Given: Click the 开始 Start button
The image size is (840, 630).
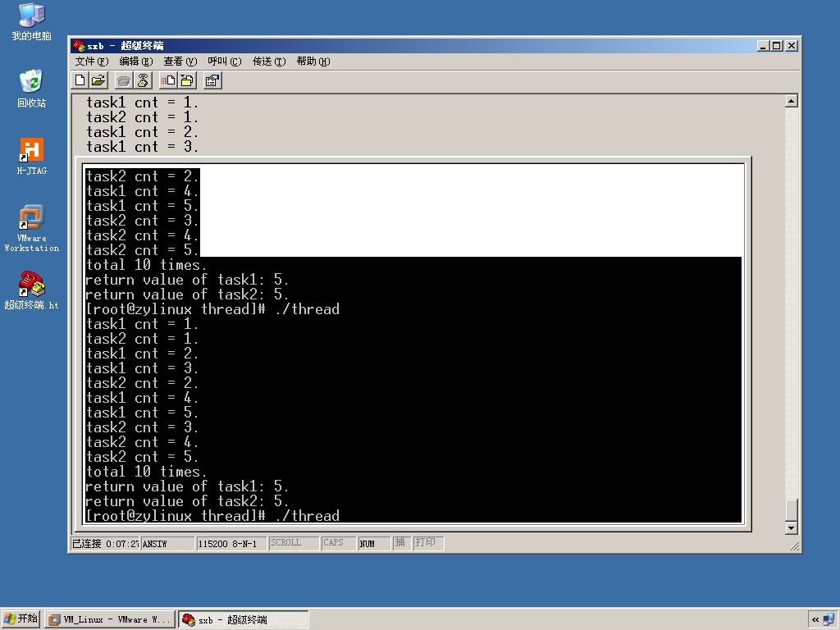Looking at the screenshot, I should click(x=21, y=619).
